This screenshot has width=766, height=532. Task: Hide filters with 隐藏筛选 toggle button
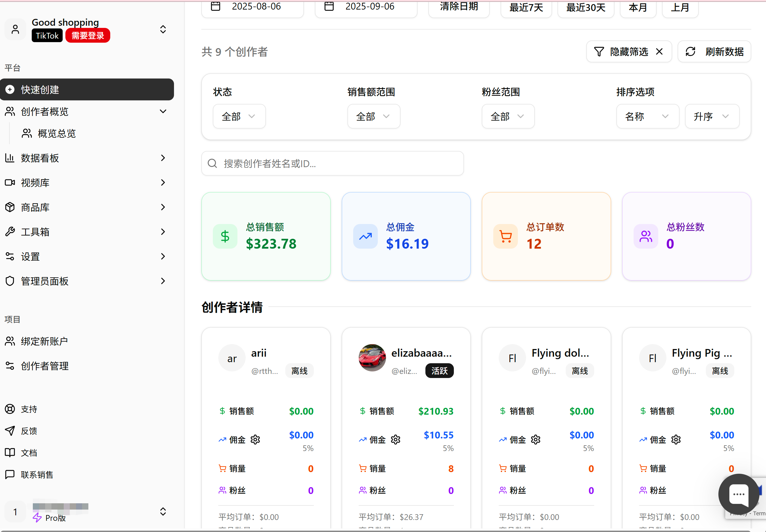(x=629, y=52)
